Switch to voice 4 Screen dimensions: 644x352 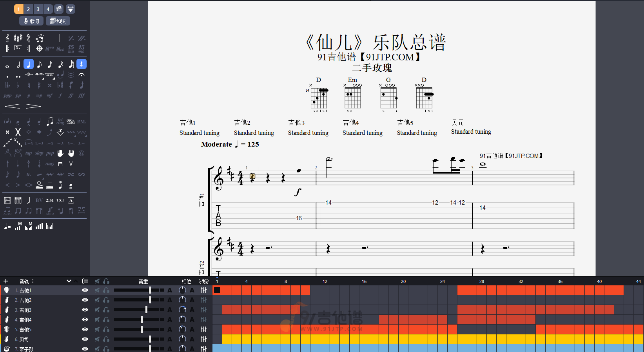[x=48, y=9]
